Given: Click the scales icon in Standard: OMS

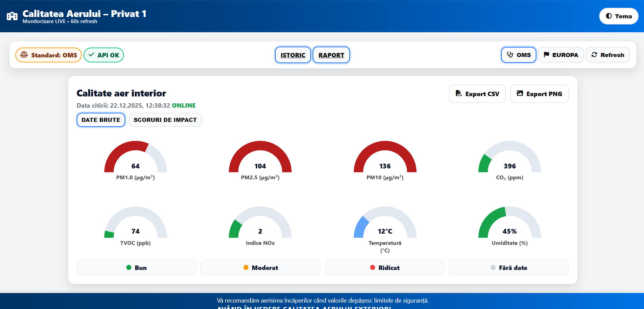Looking at the screenshot, I should pyautogui.click(x=24, y=55).
